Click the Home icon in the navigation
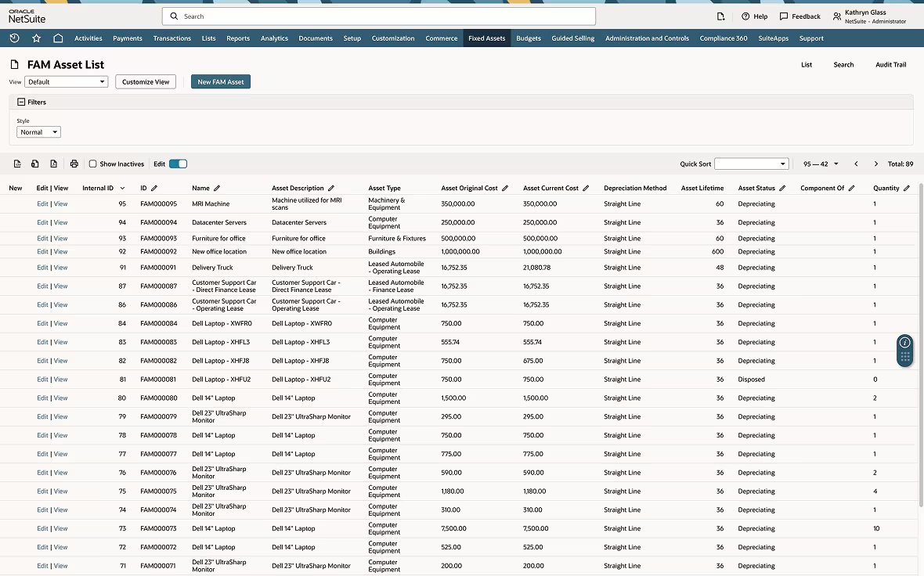This screenshot has height=576, width=924. [58, 37]
